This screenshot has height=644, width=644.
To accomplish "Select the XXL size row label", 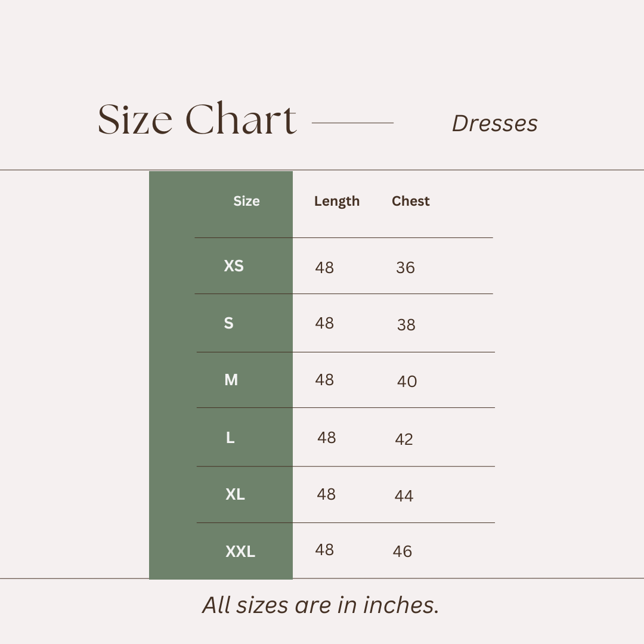I will coord(240,552).
